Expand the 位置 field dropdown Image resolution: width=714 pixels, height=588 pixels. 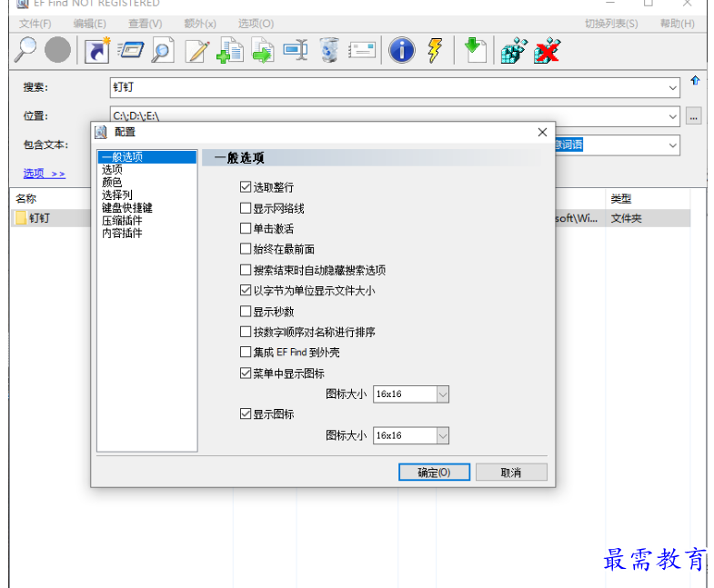click(672, 116)
